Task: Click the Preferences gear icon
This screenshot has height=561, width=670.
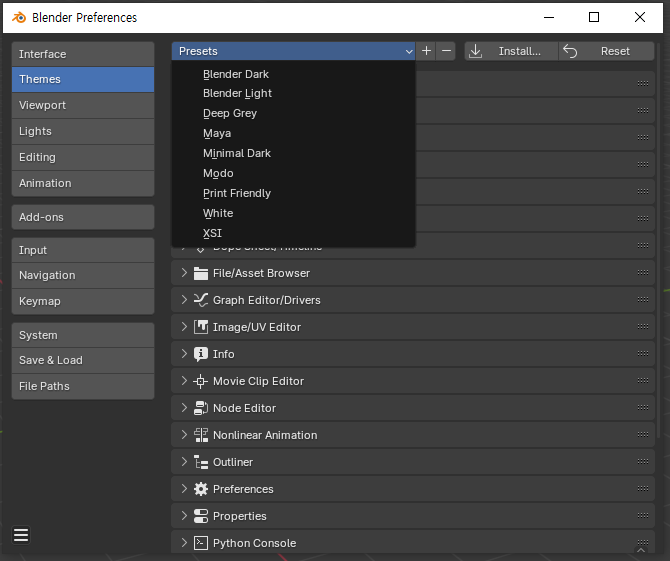Action: [x=200, y=489]
